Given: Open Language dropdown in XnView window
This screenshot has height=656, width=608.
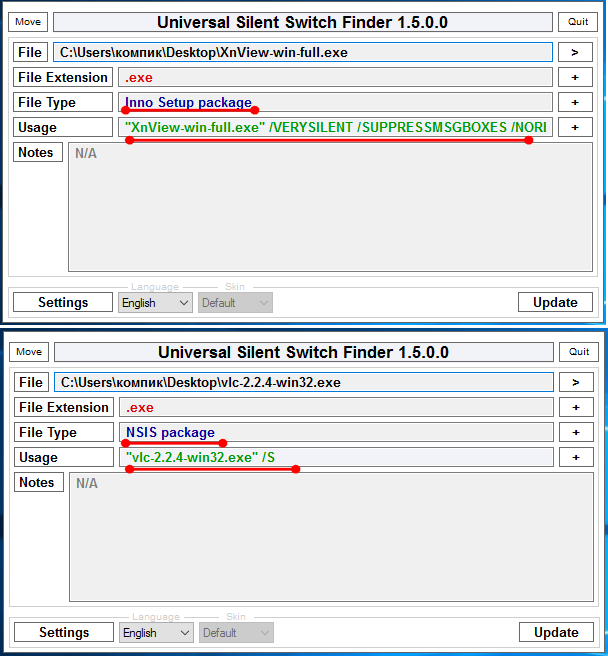Looking at the screenshot, I should pyautogui.click(x=155, y=302).
